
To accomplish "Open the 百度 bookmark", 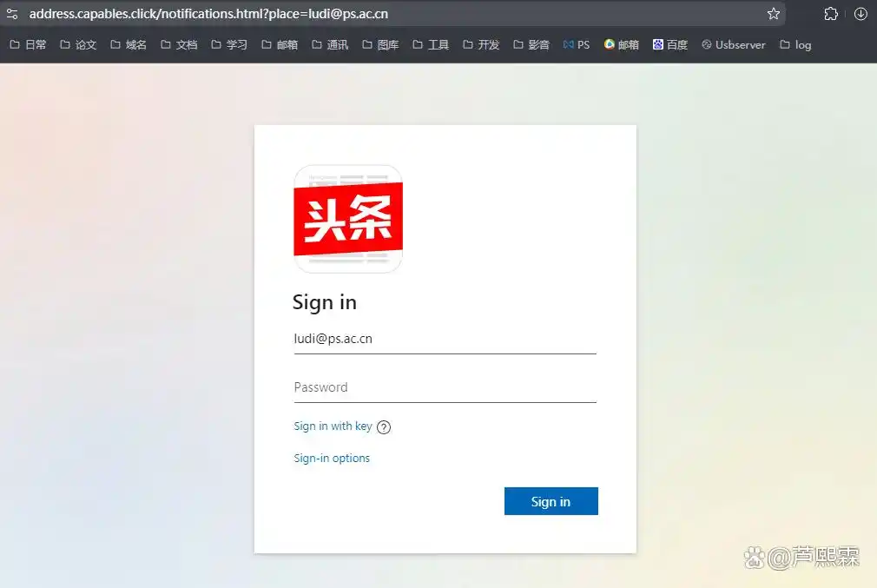I will point(670,45).
